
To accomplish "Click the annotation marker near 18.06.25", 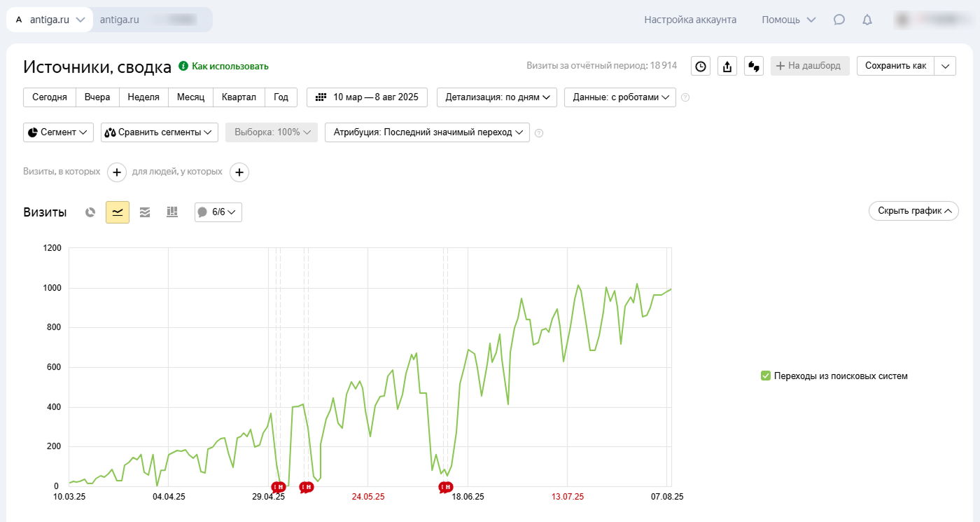I will click(445, 487).
